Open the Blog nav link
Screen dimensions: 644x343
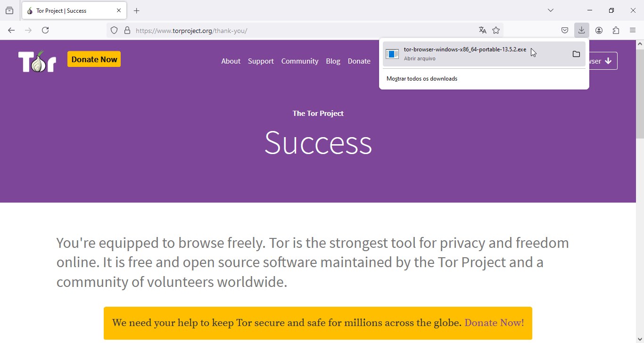click(x=333, y=61)
